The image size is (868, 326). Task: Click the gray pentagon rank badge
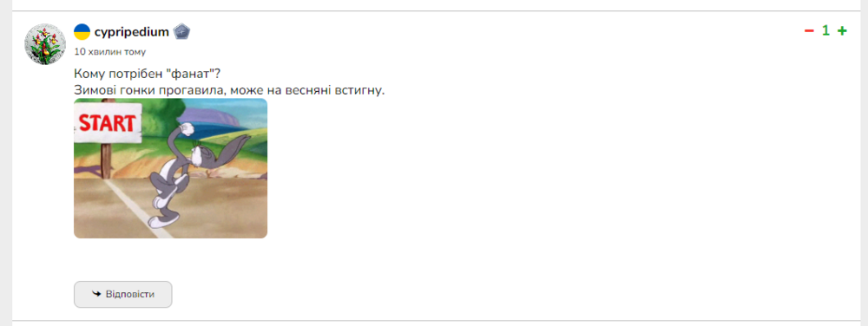point(181,32)
